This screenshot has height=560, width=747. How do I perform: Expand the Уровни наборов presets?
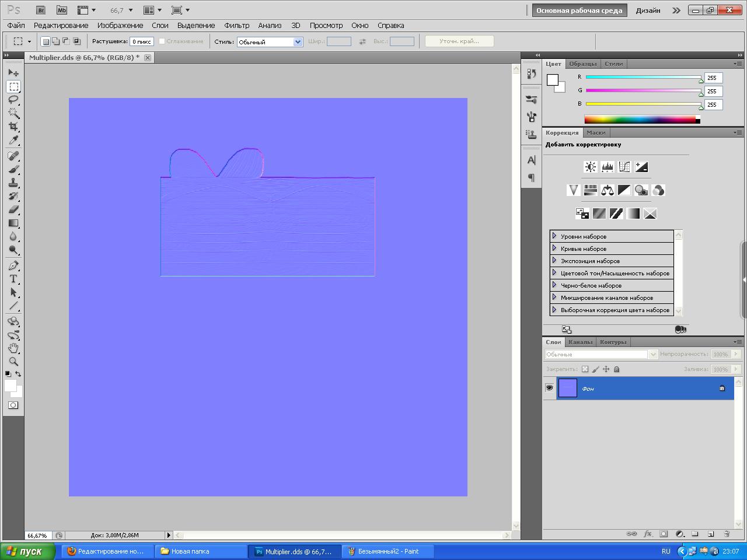tap(554, 236)
